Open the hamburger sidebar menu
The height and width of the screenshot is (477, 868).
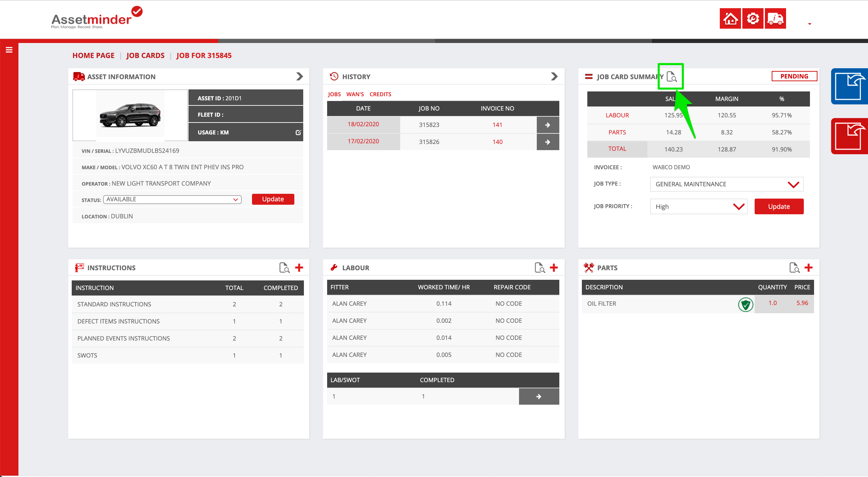coord(9,50)
